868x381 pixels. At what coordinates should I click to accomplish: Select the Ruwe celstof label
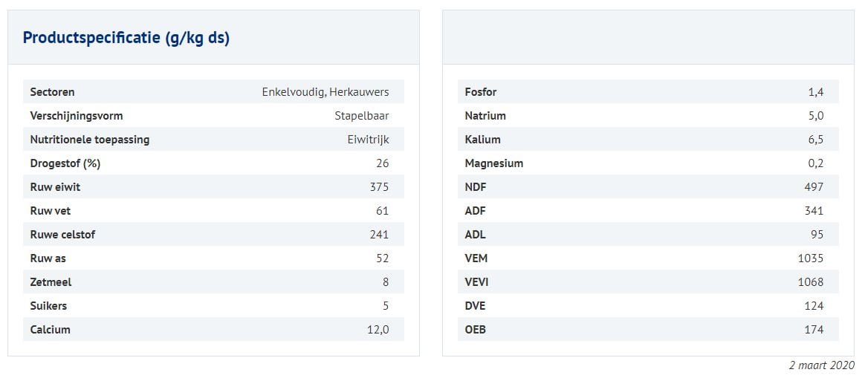pyautogui.click(x=62, y=235)
